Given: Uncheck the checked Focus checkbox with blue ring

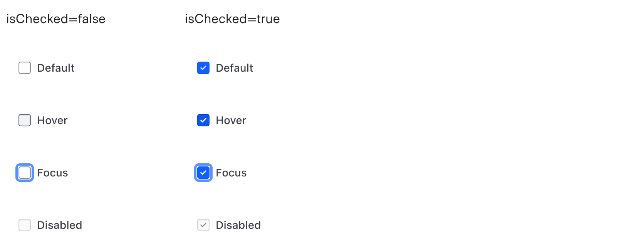Looking at the screenshot, I should [203, 173].
